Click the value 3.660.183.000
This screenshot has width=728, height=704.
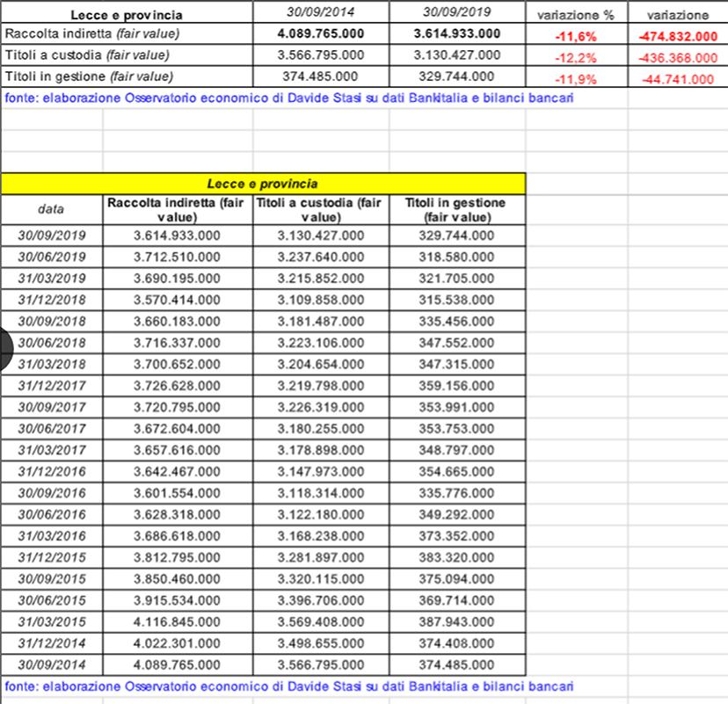click(177, 321)
